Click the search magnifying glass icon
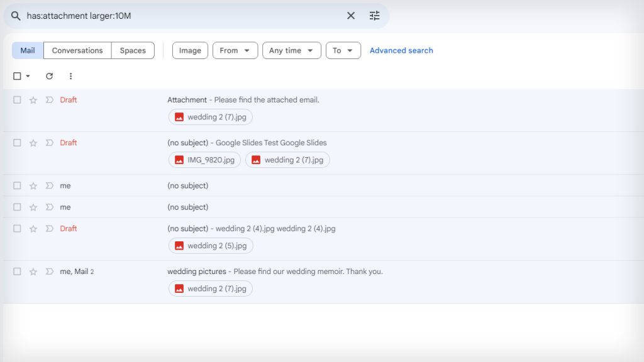644x362 pixels. [x=17, y=16]
